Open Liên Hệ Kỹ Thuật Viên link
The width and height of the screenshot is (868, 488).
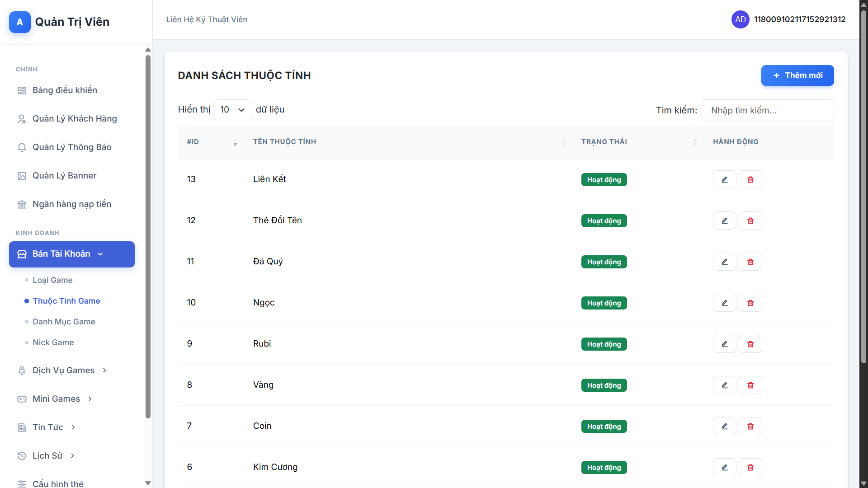[207, 19]
